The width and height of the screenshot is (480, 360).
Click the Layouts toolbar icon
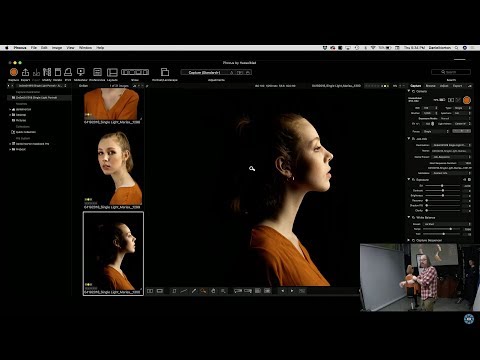coord(112,72)
